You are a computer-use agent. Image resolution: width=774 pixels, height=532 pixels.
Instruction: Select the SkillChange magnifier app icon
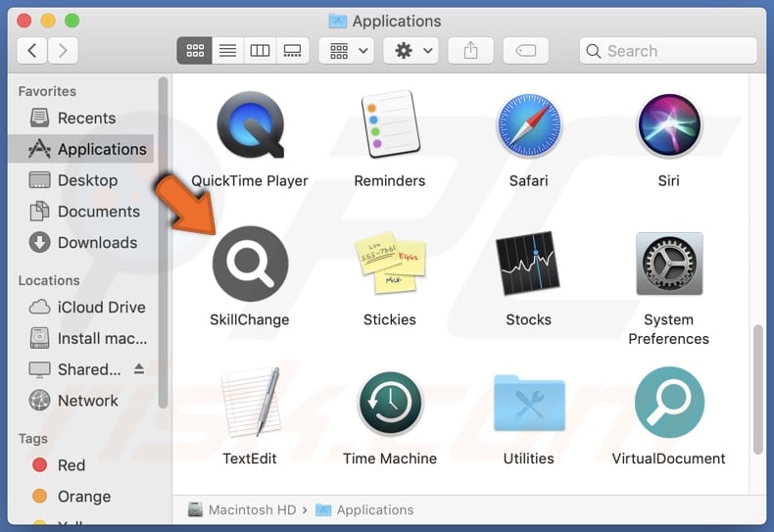(250, 264)
